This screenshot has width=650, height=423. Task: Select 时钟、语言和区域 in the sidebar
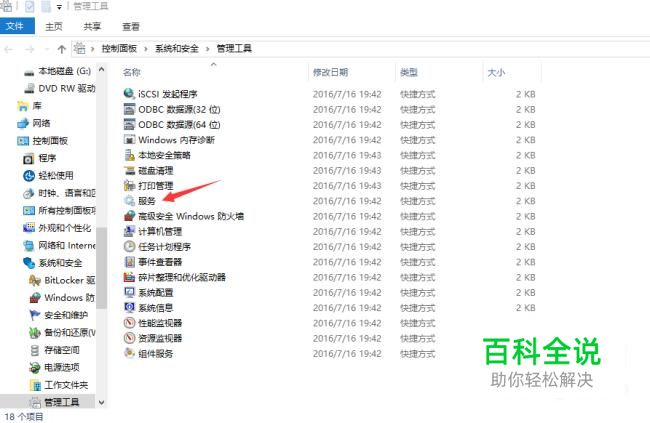click(x=66, y=193)
